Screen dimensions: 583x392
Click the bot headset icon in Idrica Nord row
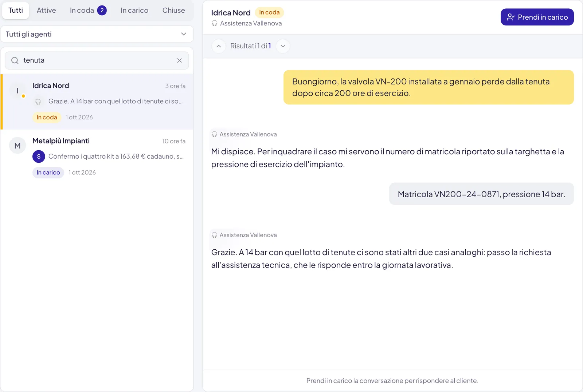[38, 102]
